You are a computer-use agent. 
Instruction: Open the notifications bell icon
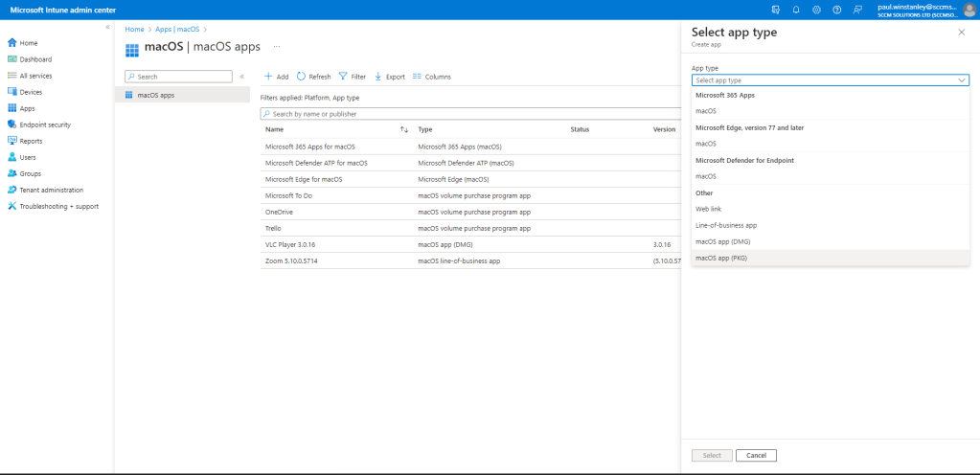tap(796, 9)
